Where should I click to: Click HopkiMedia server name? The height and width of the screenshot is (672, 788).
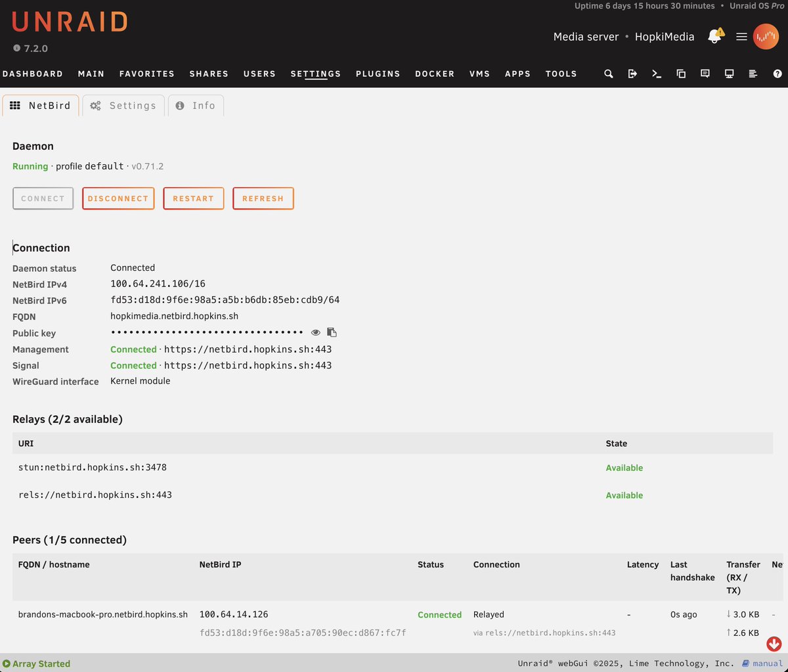pos(665,37)
